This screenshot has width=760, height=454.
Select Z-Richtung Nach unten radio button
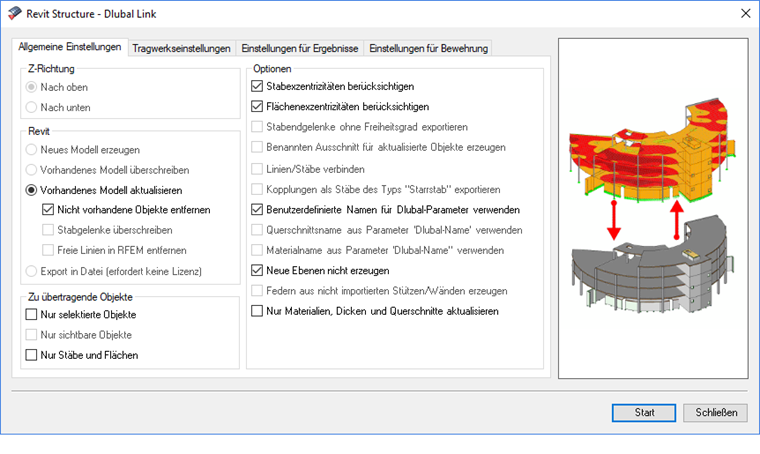click(x=32, y=108)
